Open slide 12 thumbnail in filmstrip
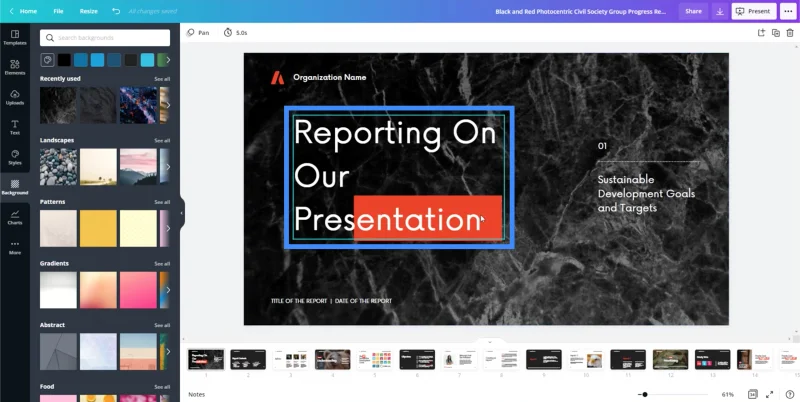Viewport: 800px width, 402px height. coord(670,360)
